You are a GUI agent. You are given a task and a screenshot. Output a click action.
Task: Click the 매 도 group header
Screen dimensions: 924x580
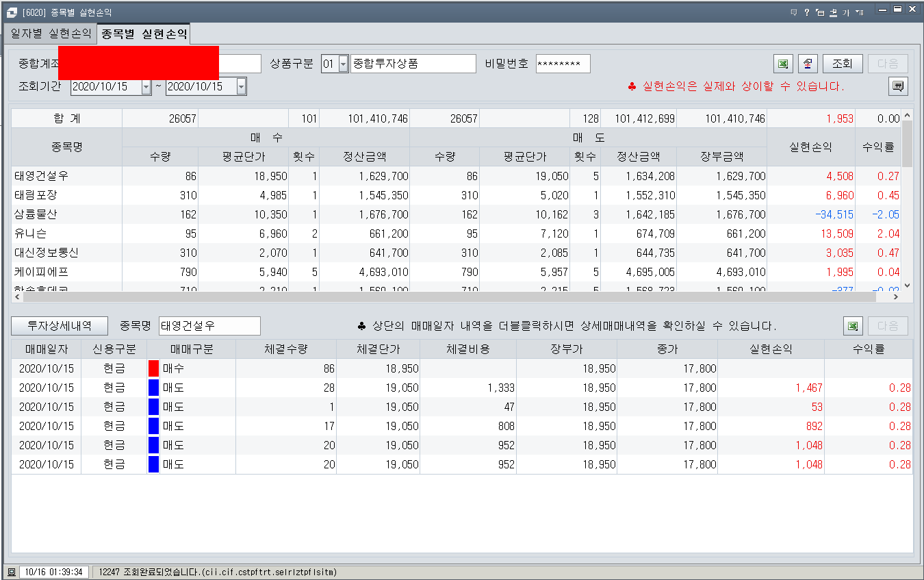pos(588,138)
